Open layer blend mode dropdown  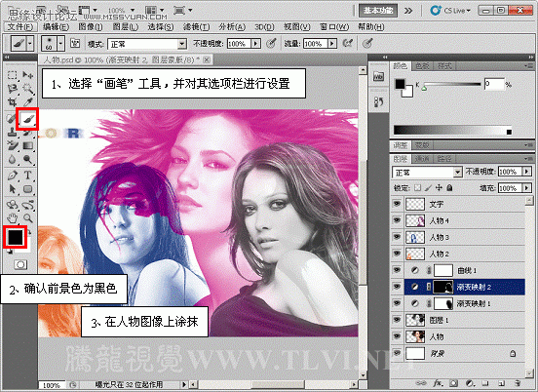(427, 172)
